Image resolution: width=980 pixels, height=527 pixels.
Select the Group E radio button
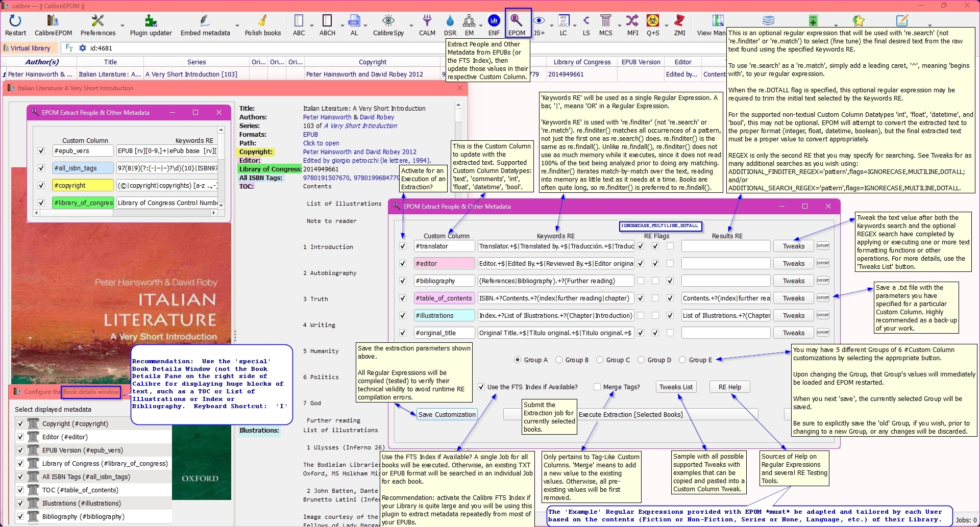pos(682,360)
